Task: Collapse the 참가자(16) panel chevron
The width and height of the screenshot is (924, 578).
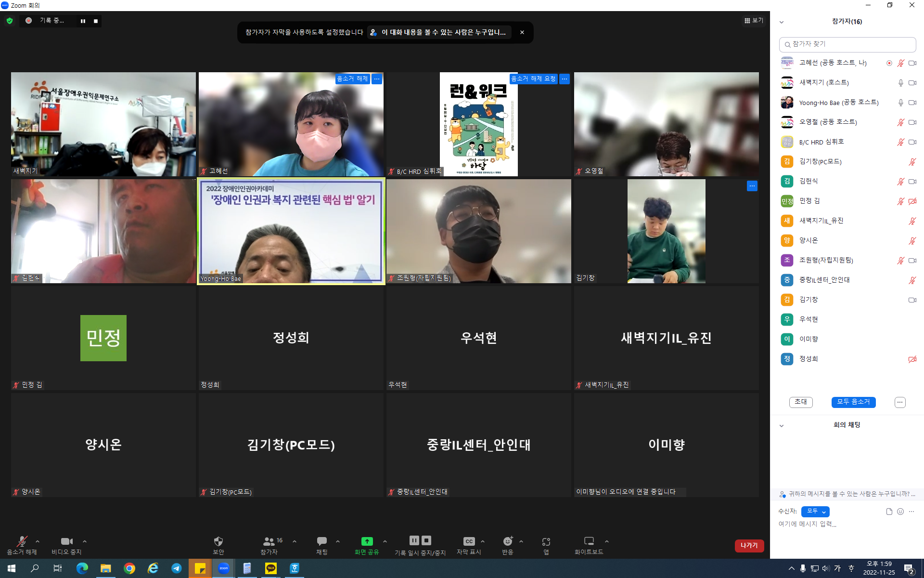Action: click(x=782, y=22)
